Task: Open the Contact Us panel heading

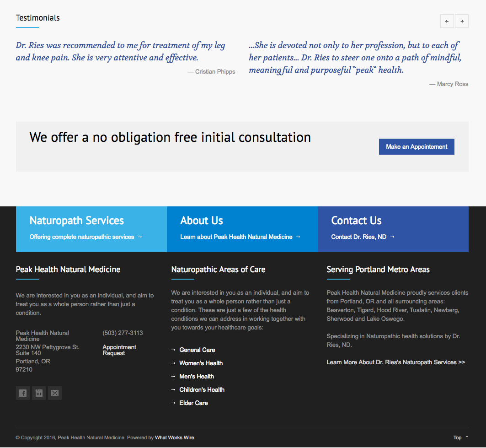Action: tap(356, 221)
